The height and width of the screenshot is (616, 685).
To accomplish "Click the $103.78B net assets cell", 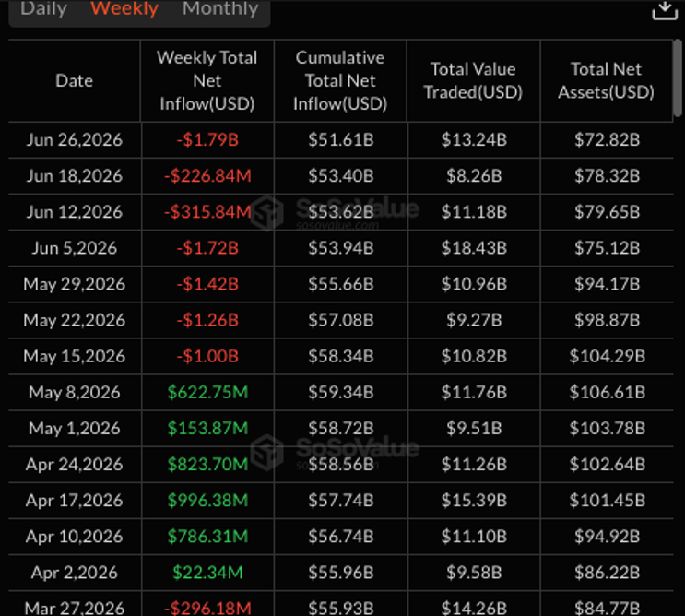I will [608, 428].
